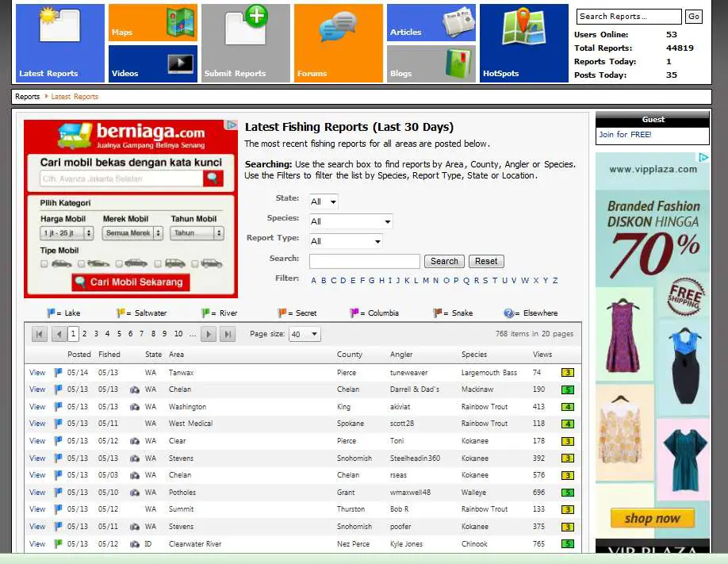Tick the first Tipe Mobil checkbox in the ad
This screenshot has height=564, width=728.
(x=44, y=264)
